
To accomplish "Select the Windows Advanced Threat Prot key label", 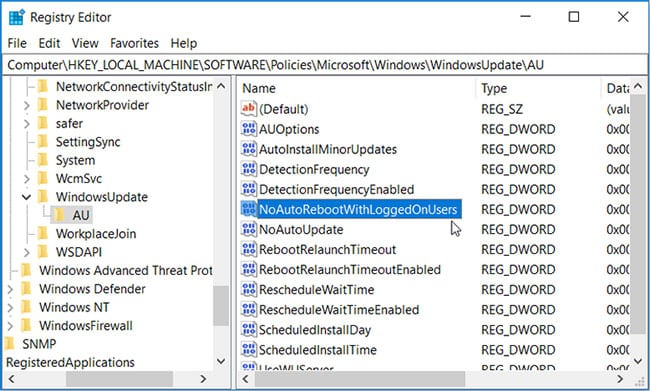I will tap(126, 270).
